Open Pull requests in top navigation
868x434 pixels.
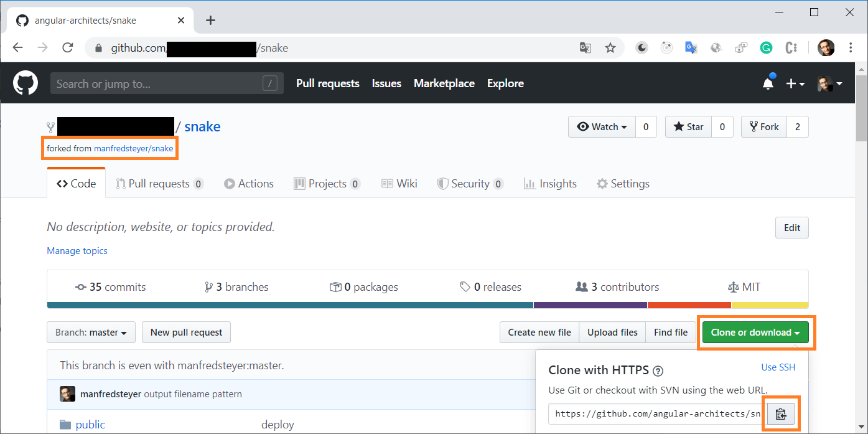coord(328,83)
